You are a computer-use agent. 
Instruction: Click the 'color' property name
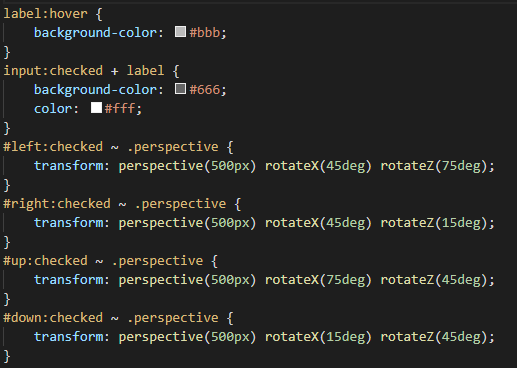pyautogui.click(x=53, y=109)
